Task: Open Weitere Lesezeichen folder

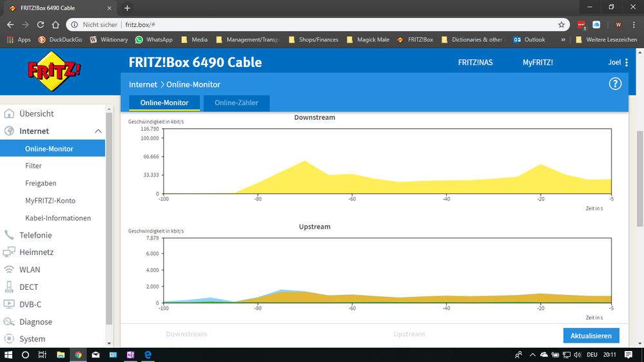Action: 607,40
